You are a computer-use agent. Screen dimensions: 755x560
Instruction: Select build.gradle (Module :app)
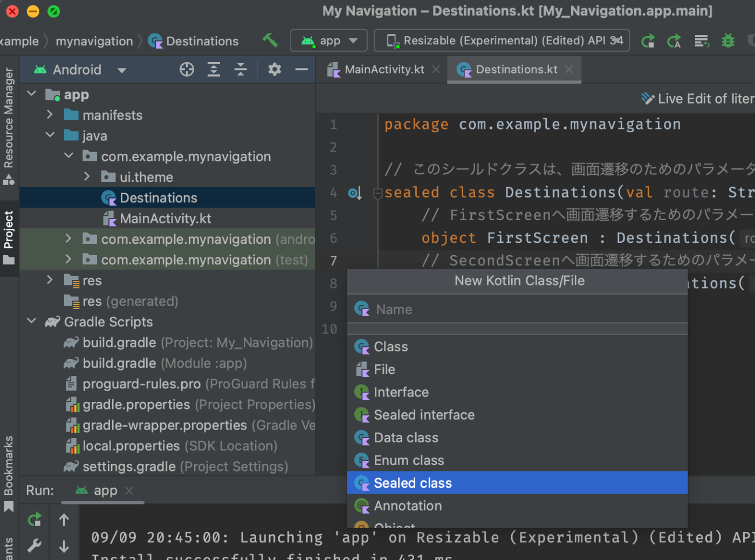pyautogui.click(x=167, y=363)
